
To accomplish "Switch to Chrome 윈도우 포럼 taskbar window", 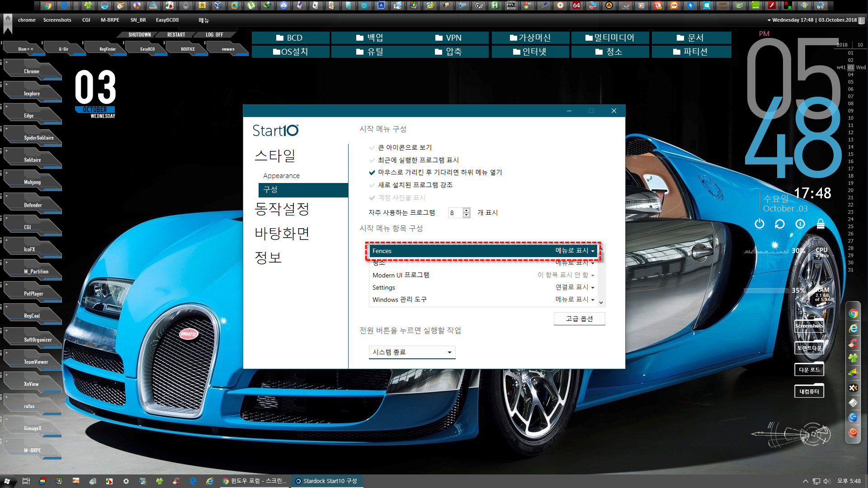I will pos(255,481).
